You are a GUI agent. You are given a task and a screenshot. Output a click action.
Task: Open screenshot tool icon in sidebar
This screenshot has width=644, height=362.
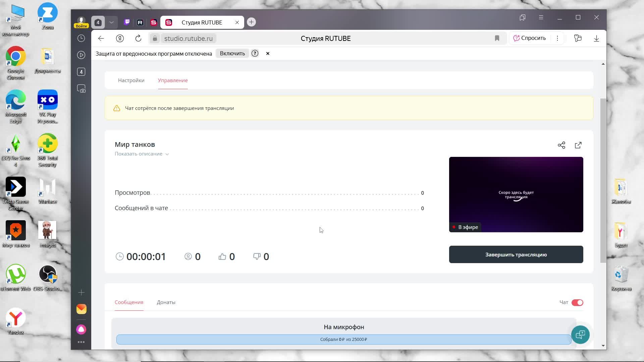[81, 89]
